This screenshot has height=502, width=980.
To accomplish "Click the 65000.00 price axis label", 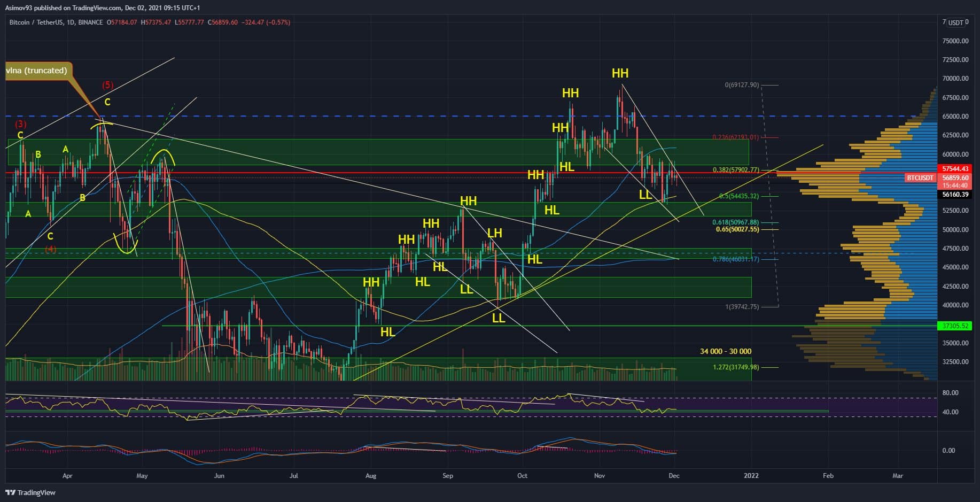I will [955, 117].
